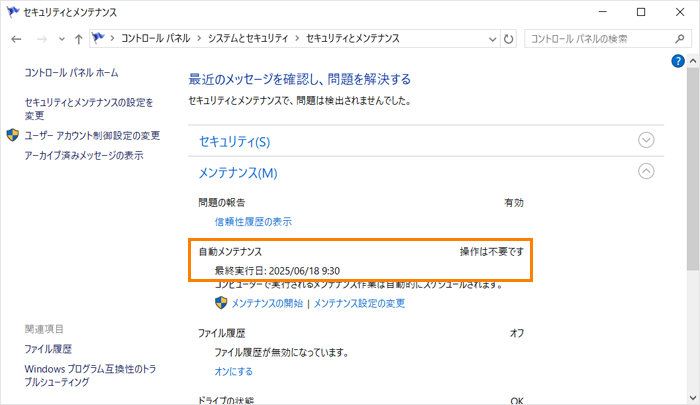Open help with blue question mark
The height and width of the screenshot is (405, 700).
(x=678, y=61)
